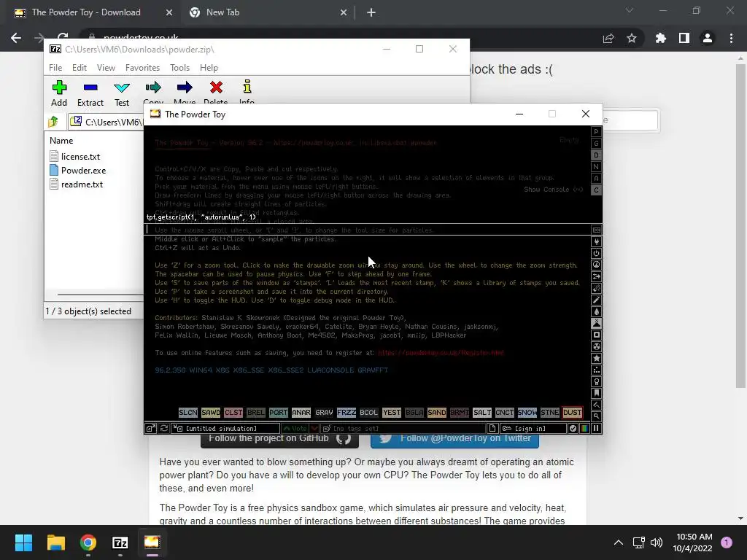
Task: Vote up the simulation
Action: pos(295,429)
